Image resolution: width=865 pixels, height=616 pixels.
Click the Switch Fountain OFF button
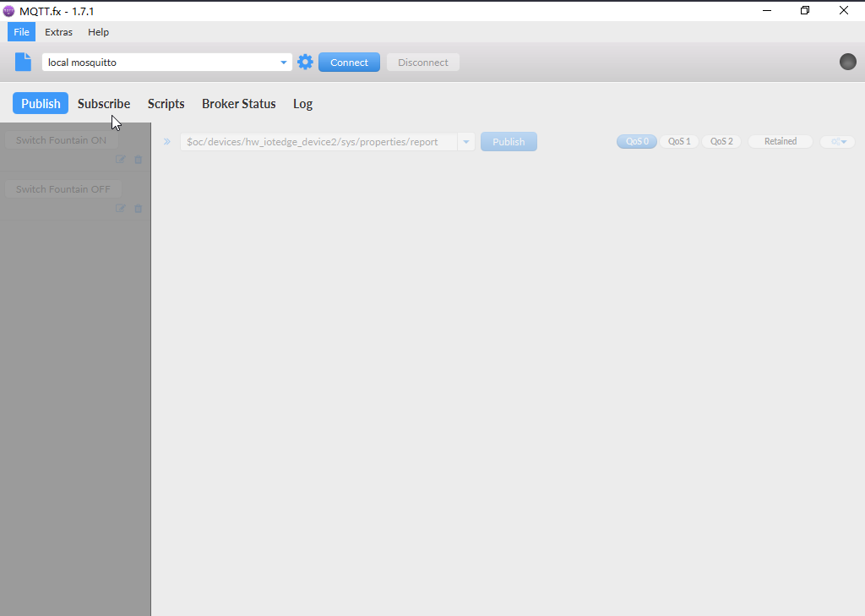(63, 189)
